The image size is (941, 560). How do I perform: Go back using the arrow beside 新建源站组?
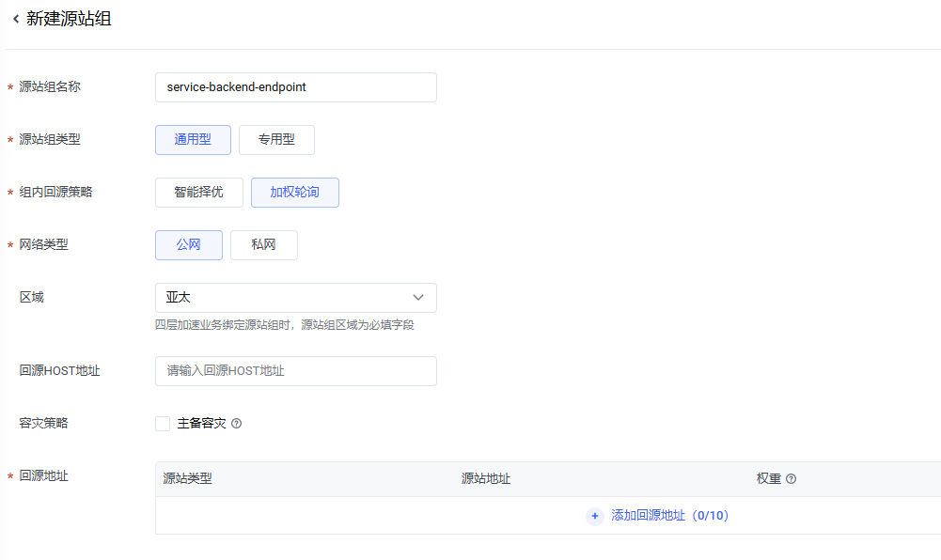pyautogui.click(x=16, y=19)
